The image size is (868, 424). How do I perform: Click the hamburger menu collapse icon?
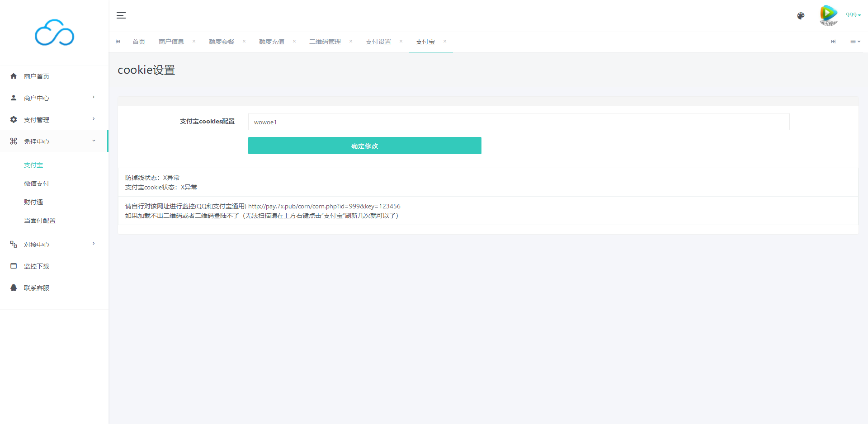(121, 15)
